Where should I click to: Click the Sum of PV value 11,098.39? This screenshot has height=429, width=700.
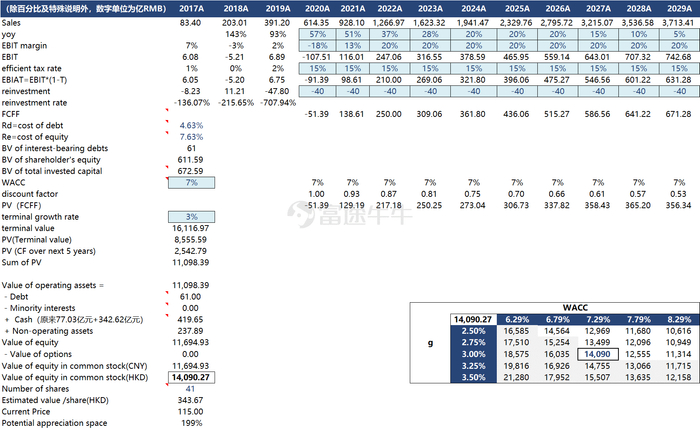click(x=191, y=262)
